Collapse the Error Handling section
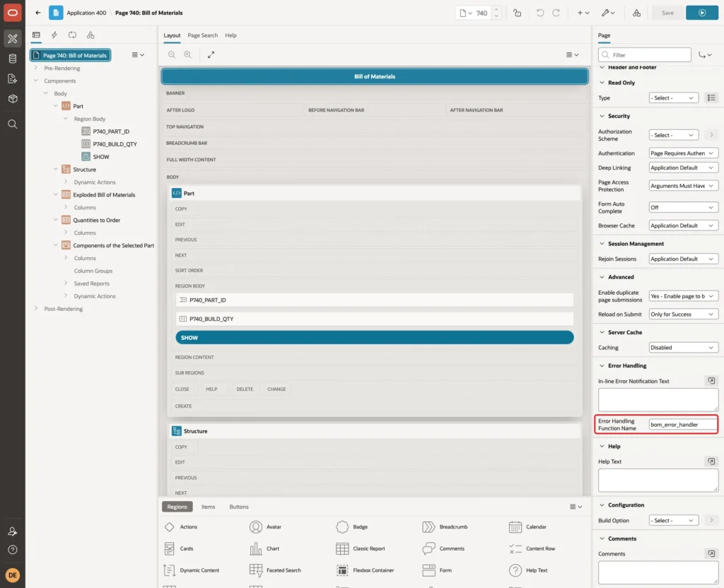Image resolution: width=724 pixels, height=588 pixels. point(602,366)
